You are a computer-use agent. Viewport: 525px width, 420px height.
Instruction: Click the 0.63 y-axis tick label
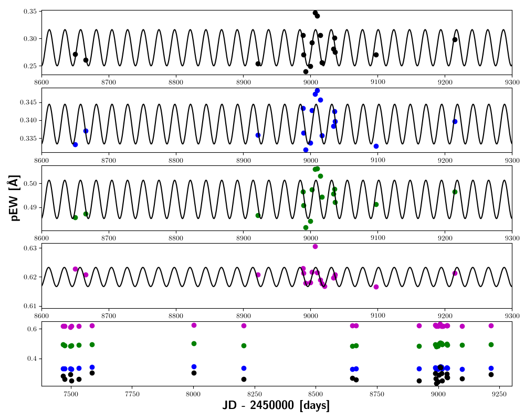[x=30, y=248]
